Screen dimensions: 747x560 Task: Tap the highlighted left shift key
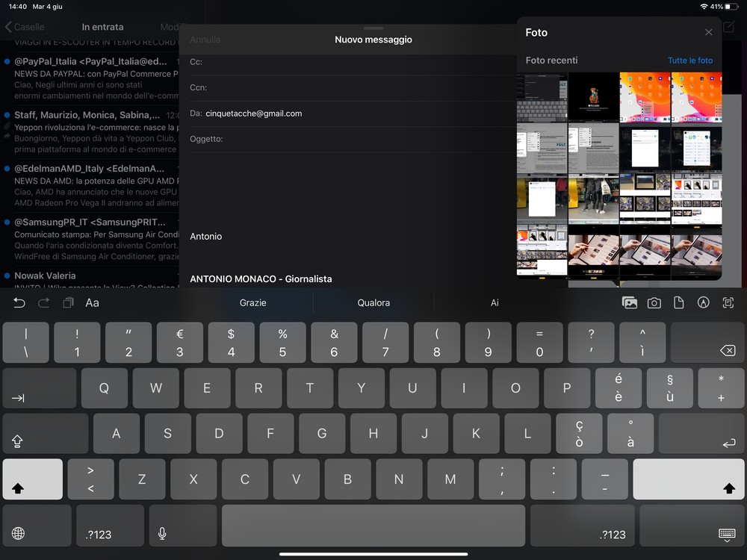click(x=32, y=479)
